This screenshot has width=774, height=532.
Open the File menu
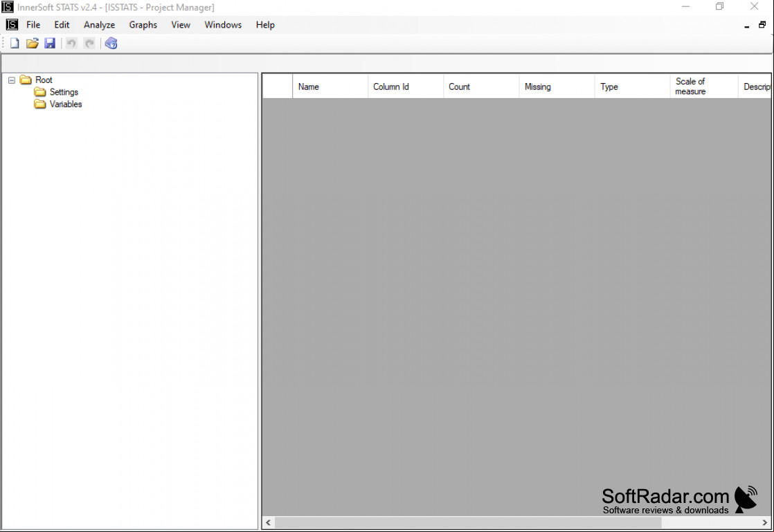coord(33,25)
